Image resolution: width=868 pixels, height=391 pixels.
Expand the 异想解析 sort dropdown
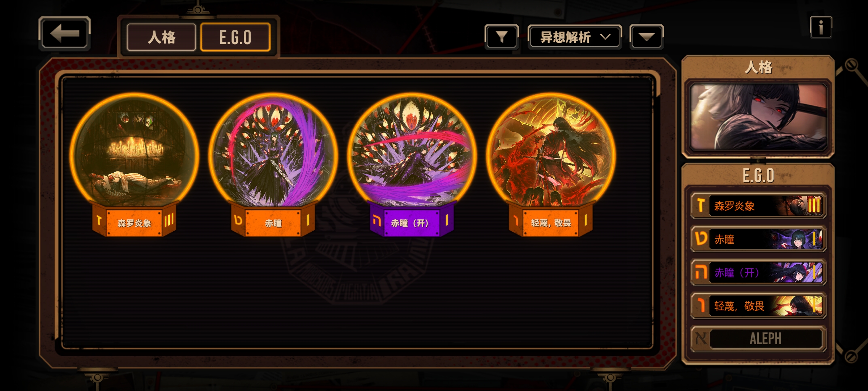[575, 37]
